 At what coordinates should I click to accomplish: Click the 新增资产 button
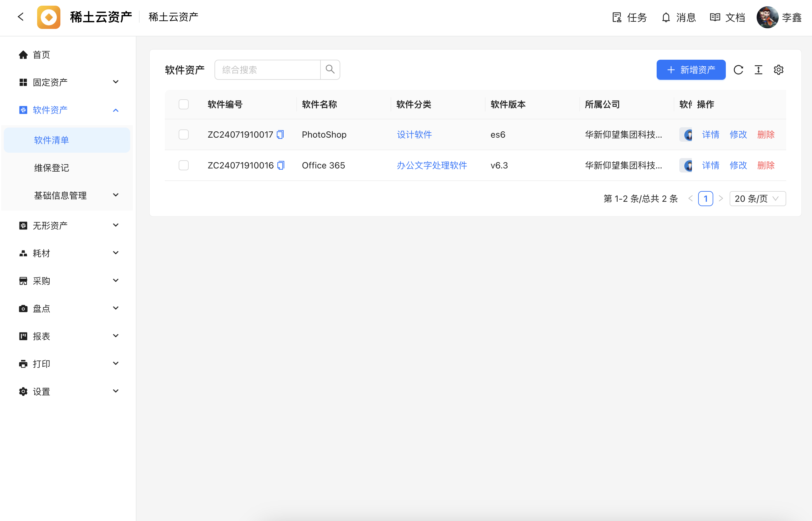tap(691, 70)
